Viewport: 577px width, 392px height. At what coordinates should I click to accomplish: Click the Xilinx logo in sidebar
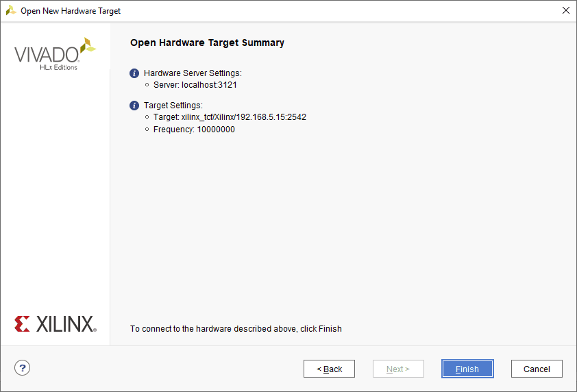(55, 323)
